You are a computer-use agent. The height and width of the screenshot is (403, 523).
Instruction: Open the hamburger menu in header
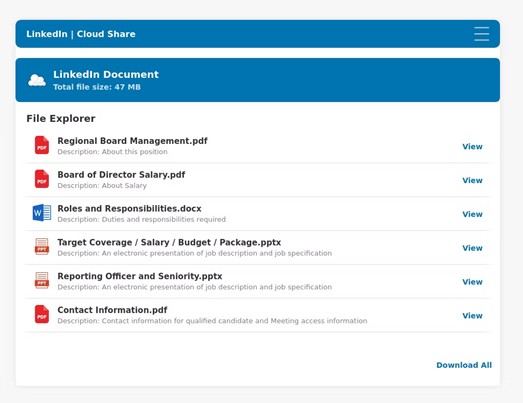pos(482,34)
